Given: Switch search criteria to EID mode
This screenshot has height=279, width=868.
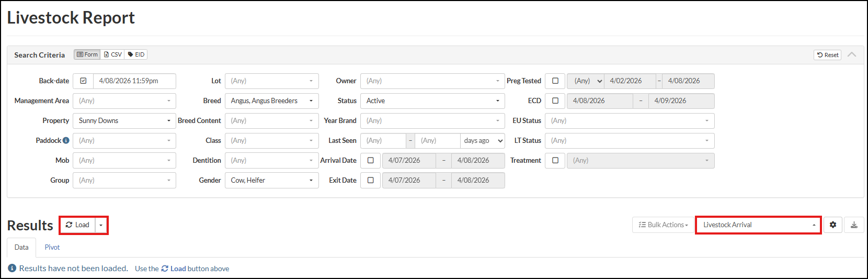Looking at the screenshot, I should pos(136,54).
